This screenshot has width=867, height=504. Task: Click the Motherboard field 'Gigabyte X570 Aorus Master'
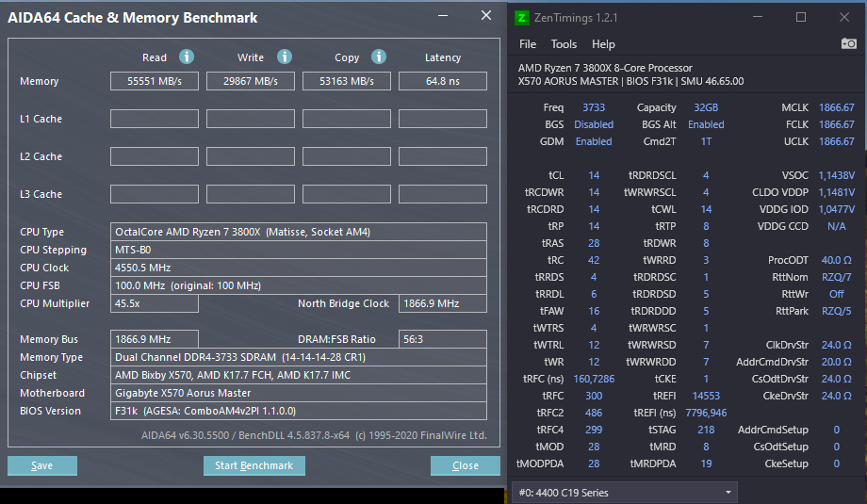299,393
